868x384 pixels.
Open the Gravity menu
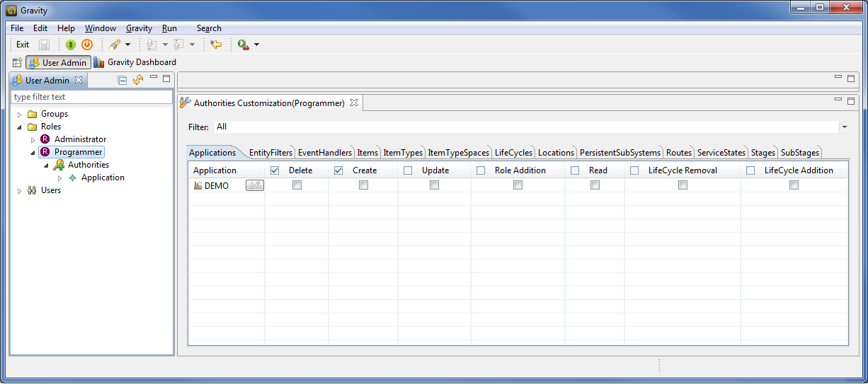click(139, 28)
